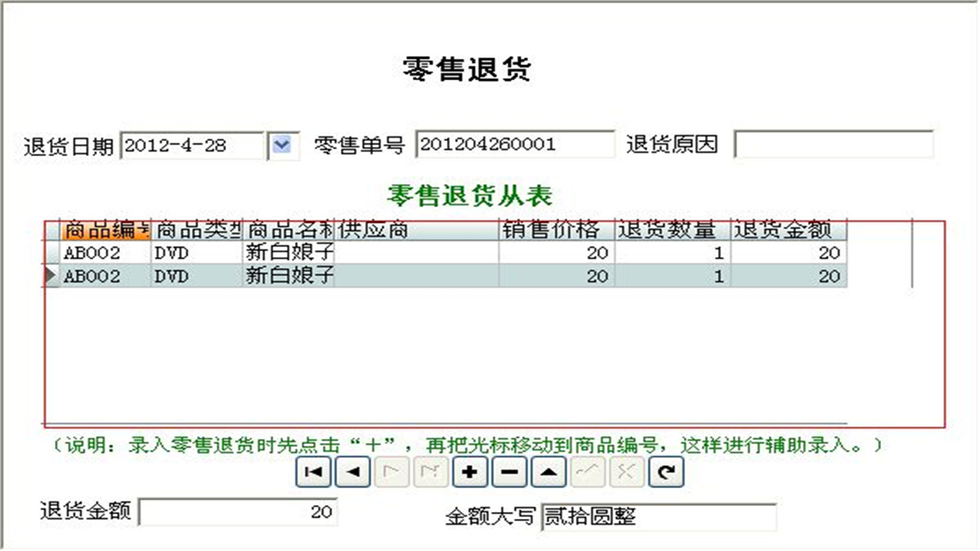Image resolution: width=980 pixels, height=551 pixels.
Task: Click the next record arrow icon
Action: coord(391,472)
